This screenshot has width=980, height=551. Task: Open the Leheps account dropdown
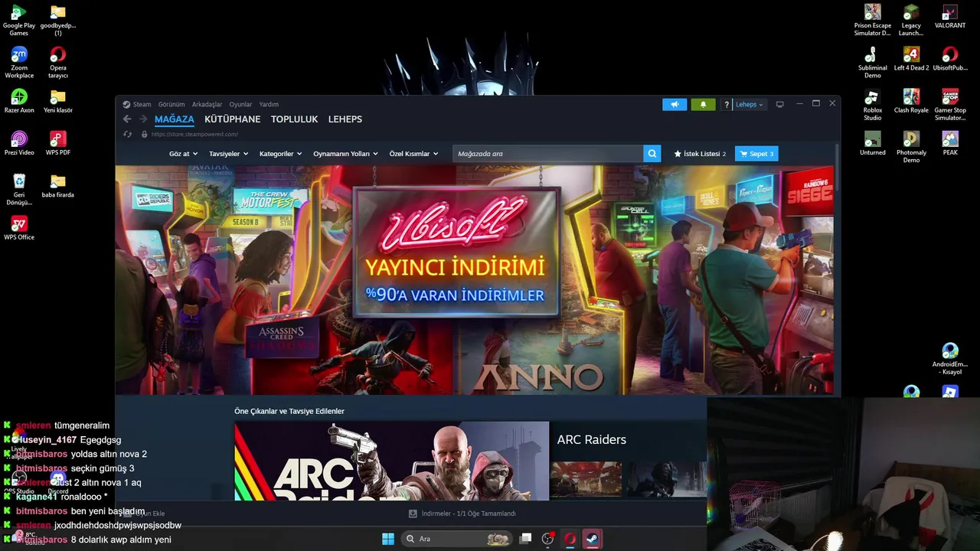click(749, 104)
